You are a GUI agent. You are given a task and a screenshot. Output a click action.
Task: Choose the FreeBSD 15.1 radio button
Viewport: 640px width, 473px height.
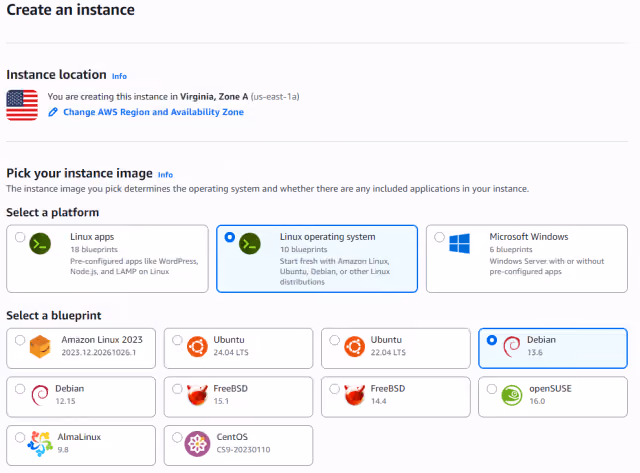pyautogui.click(x=177, y=389)
